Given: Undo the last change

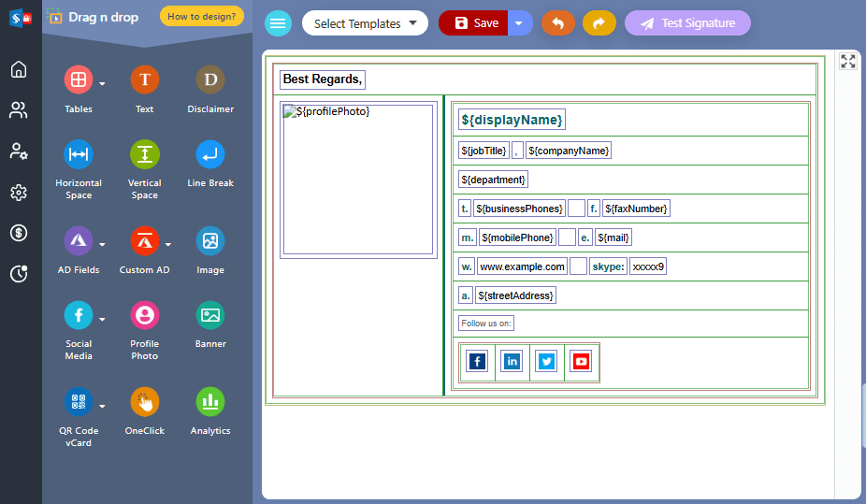Looking at the screenshot, I should (557, 23).
